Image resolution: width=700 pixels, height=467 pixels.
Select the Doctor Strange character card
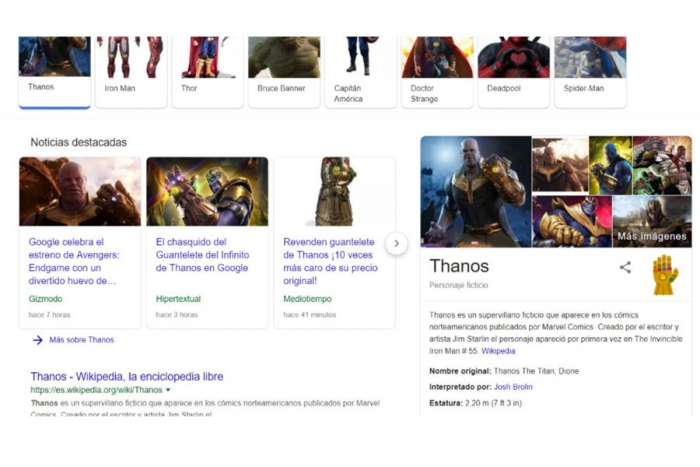point(437,72)
